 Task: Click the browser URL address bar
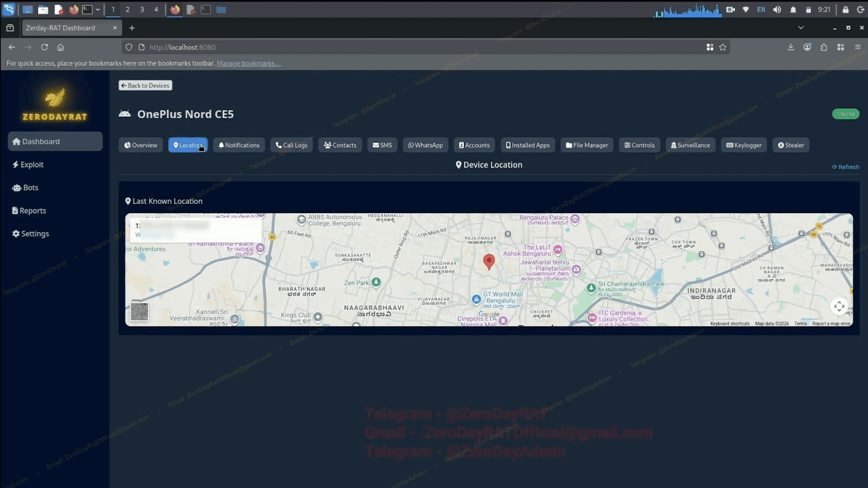pos(380,47)
